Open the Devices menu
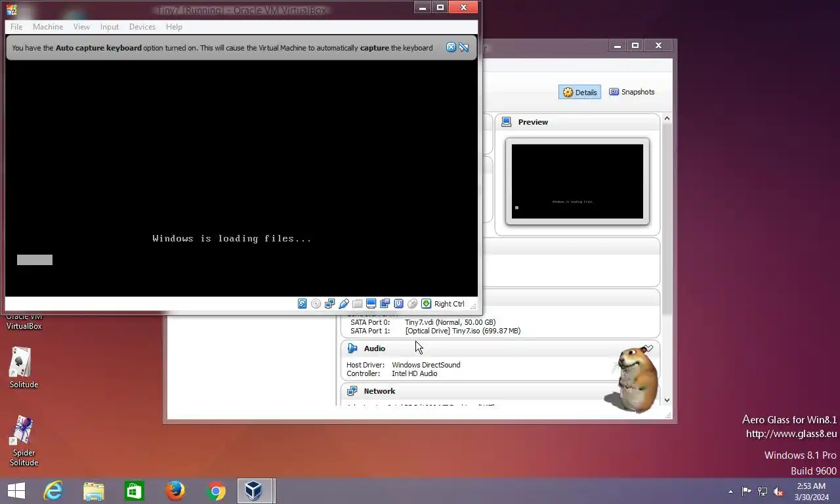The height and width of the screenshot is (504, 840). click(x=142, y=27)
